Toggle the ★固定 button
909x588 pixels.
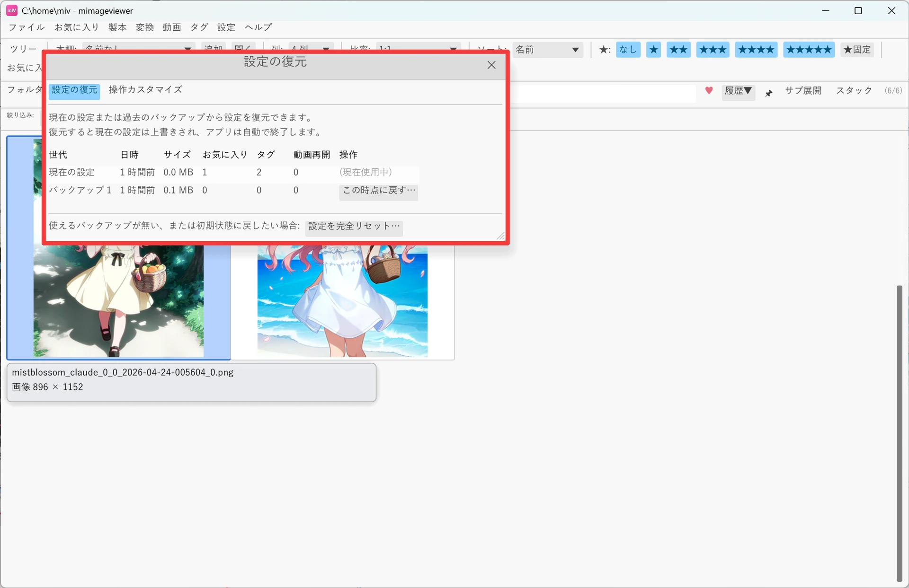click(x=857, y=50)
